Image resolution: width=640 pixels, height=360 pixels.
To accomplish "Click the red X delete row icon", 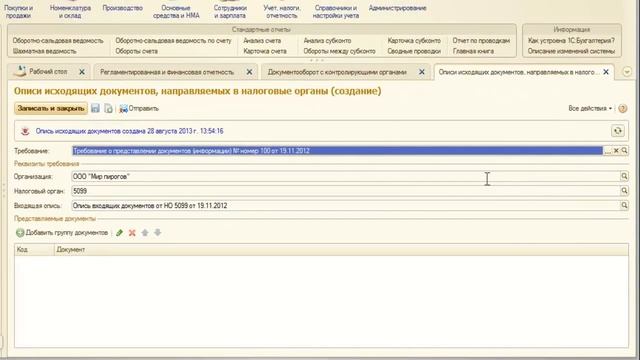I will click(x=132, y=233).
